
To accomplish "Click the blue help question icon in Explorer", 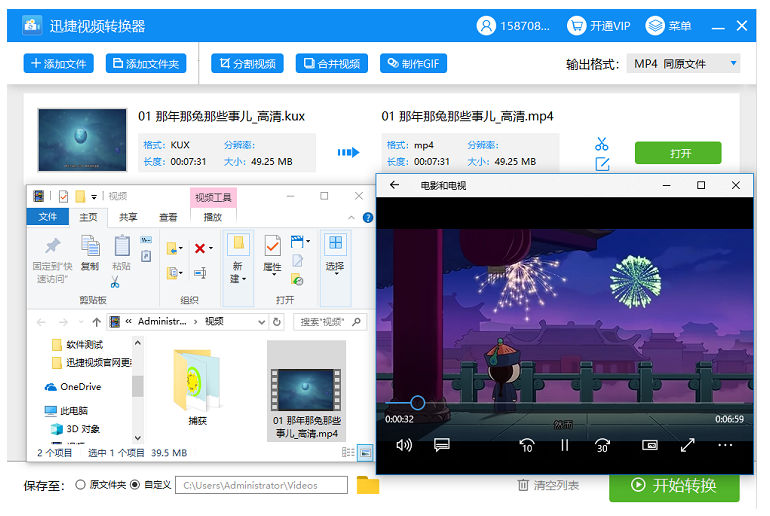I will coord(368,217).
